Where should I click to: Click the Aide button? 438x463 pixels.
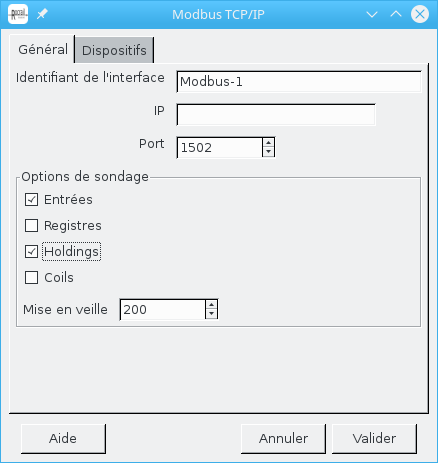point(63,438)
